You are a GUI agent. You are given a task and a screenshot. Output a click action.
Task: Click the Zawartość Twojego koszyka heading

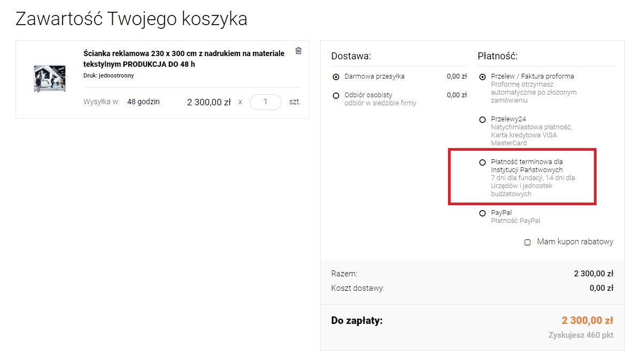[132, 18]
